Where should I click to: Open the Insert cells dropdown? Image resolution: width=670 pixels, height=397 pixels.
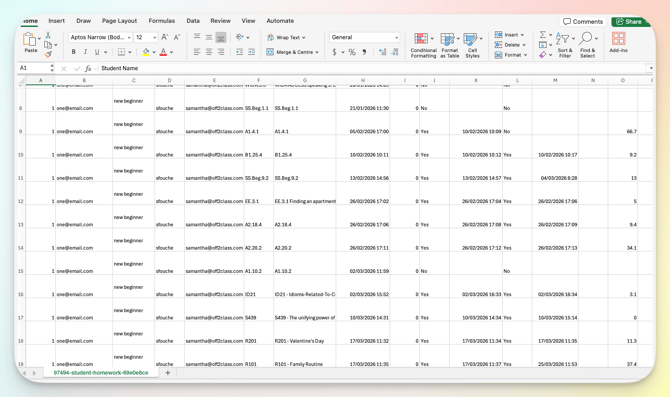point(509,35)
